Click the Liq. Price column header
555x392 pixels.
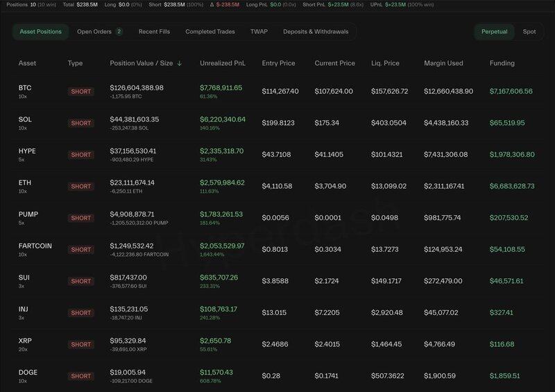point(385,63)
